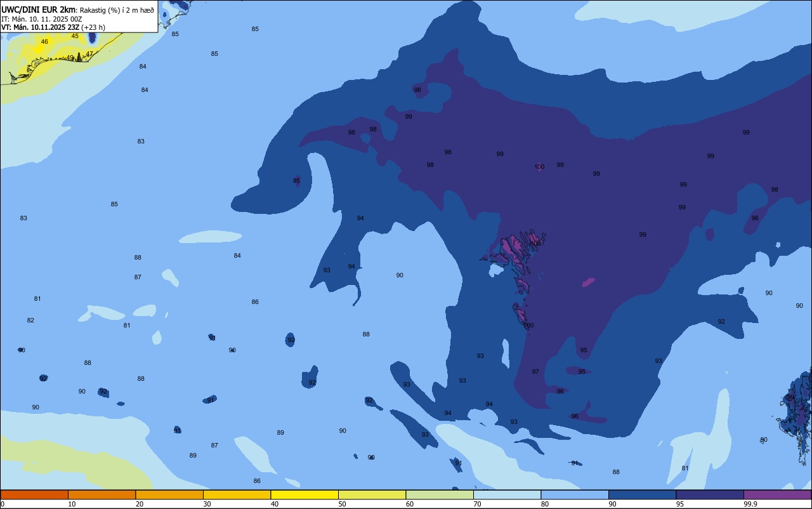Click the "80" tick label on color scale
The image size is (812, 509).
tap(545, 504)
